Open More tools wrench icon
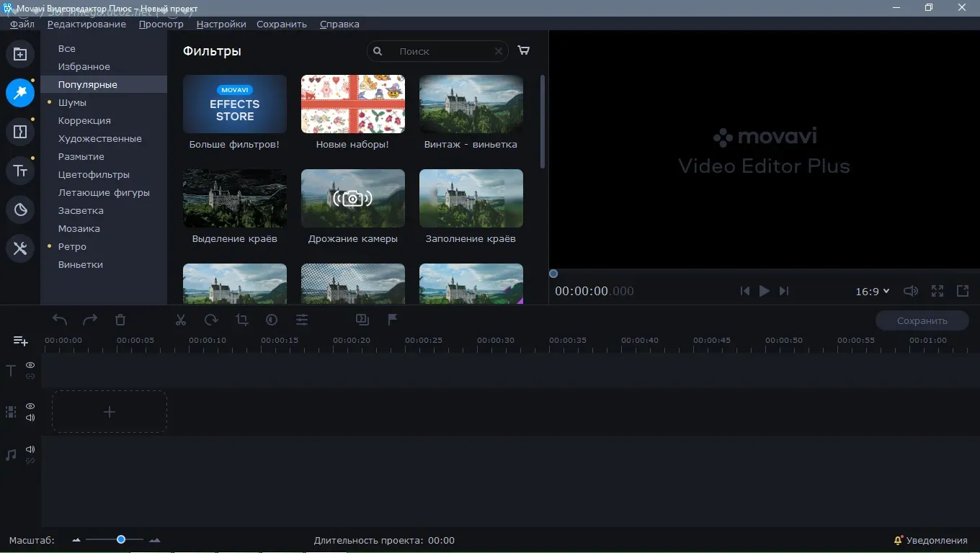 click(20, 249)
